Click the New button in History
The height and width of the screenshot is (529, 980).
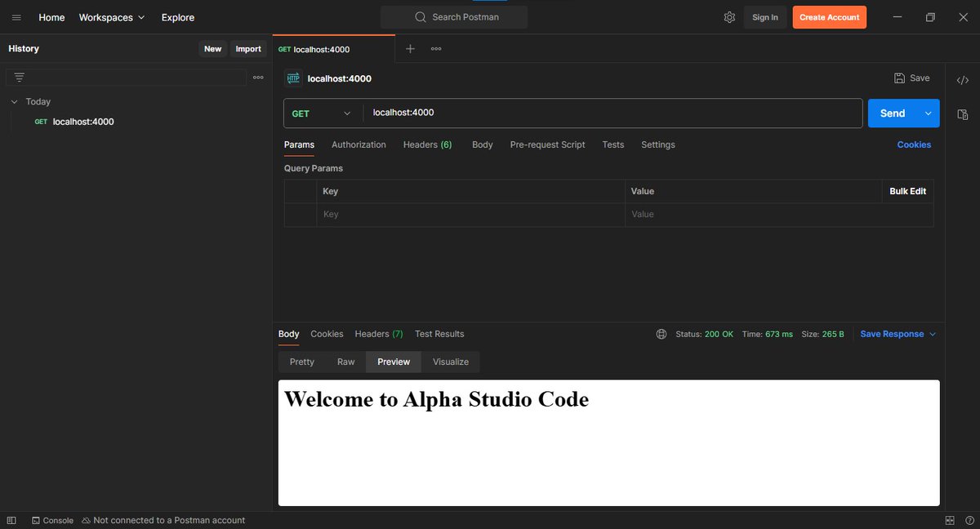(x=213, y=49)
